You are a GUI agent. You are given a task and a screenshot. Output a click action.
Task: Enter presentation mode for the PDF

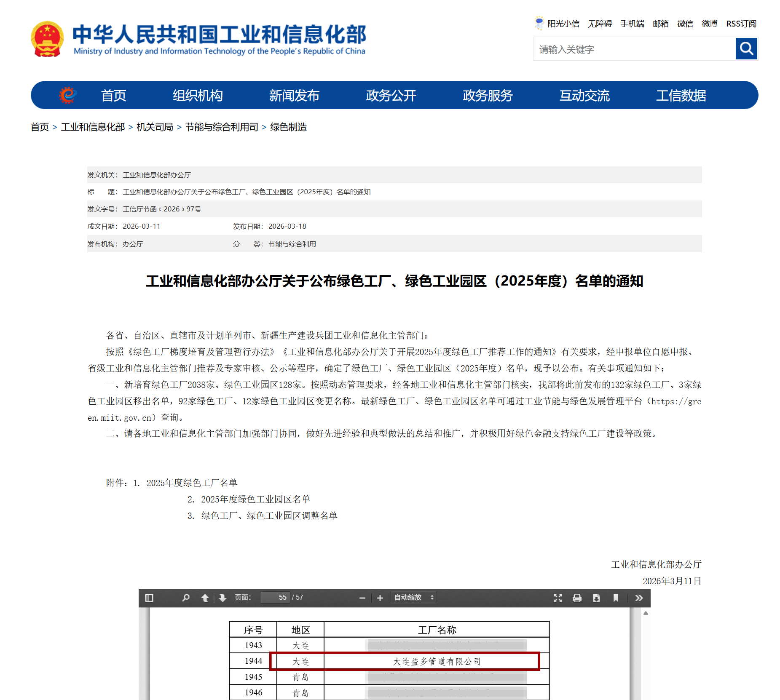tap(558, 598)
